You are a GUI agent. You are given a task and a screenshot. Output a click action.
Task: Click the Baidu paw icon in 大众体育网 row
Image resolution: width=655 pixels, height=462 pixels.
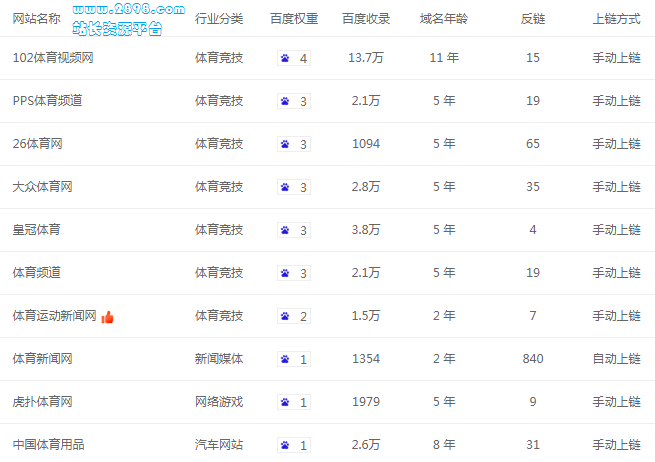coord(285,187)
